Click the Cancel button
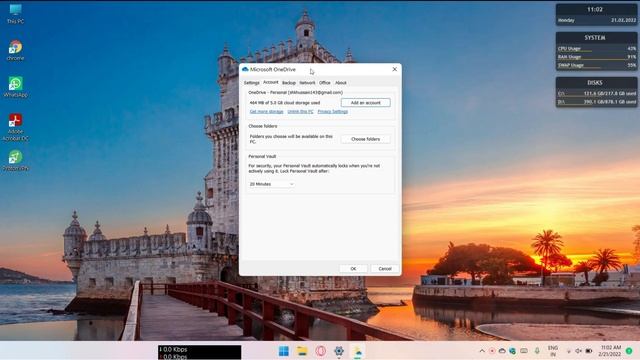 (385, 269)
